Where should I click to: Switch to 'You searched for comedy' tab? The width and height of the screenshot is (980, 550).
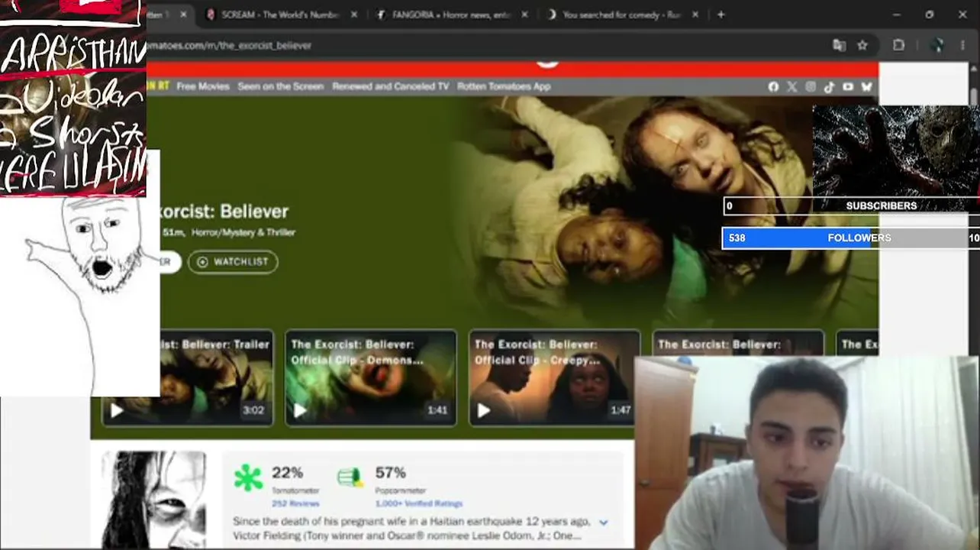tap(621, 15)
